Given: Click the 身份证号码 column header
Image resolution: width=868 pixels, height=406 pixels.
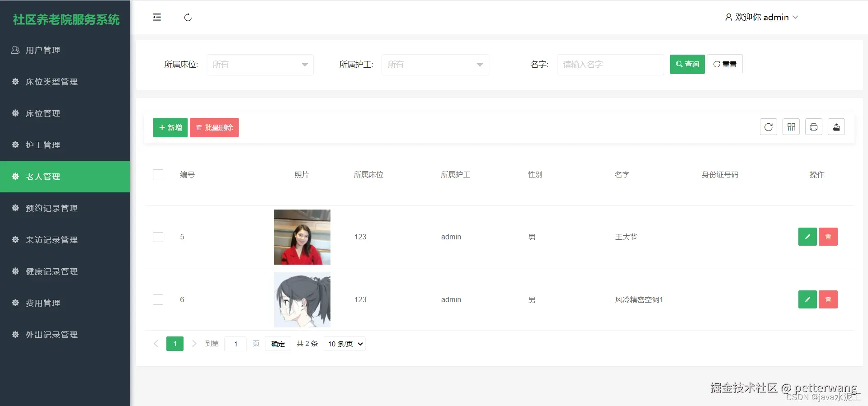Looking at the screenshot, I should [720, 175].
